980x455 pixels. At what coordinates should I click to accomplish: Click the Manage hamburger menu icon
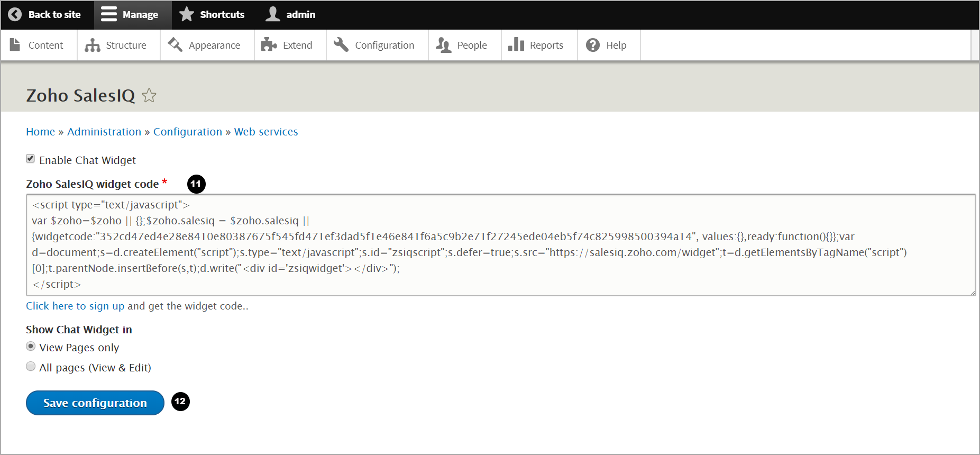(x=109, y=14)
